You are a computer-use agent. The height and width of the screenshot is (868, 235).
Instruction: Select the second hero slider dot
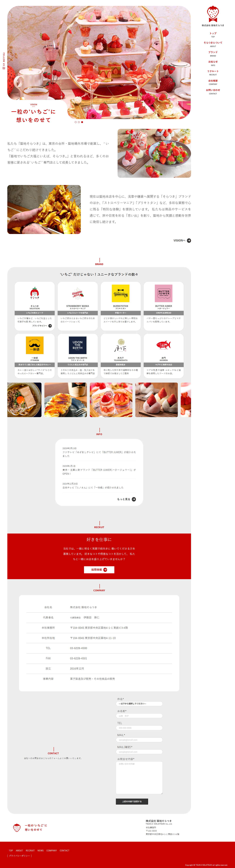click(79, 122)
